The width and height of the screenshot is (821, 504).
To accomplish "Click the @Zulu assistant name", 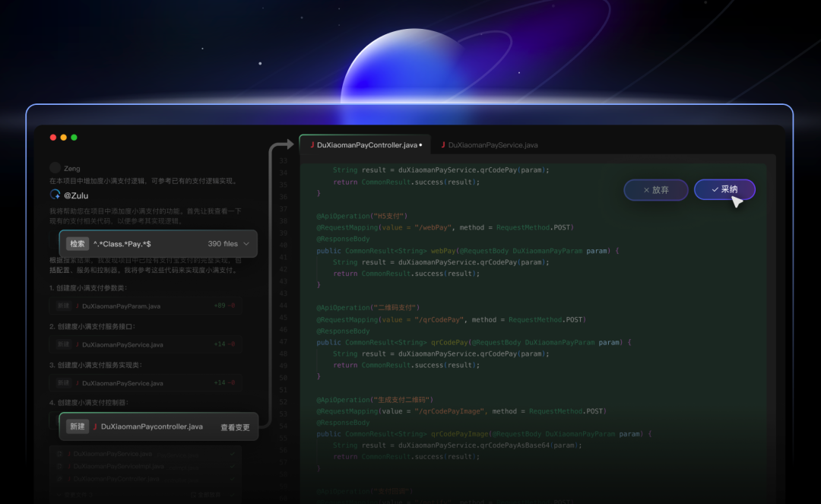I will coord(76,195).
